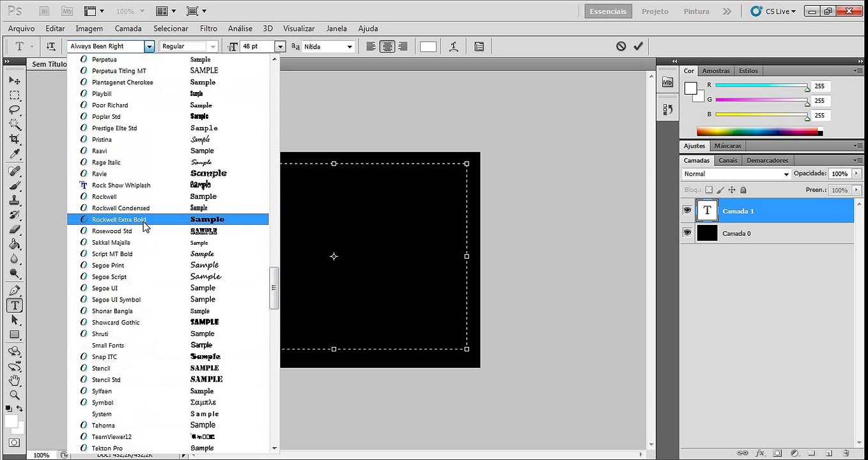The height and width of the screenshot is (460, 868).
Task: Align text right
Action: tap(403, 46)
